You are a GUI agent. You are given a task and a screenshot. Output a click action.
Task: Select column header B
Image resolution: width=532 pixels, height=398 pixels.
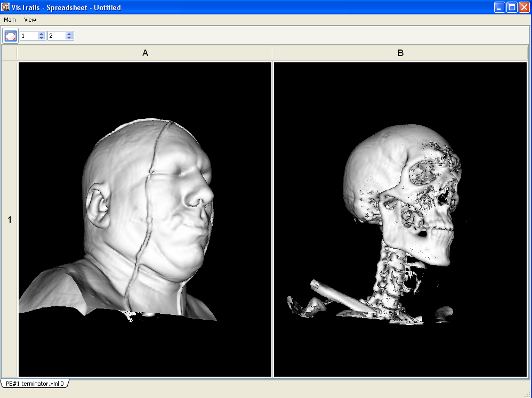coord(400,53)
